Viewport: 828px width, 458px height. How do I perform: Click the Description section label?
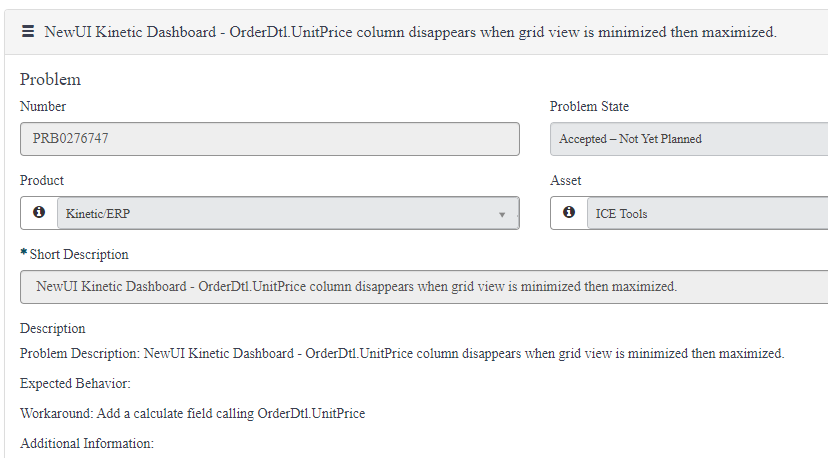point(52,328)
